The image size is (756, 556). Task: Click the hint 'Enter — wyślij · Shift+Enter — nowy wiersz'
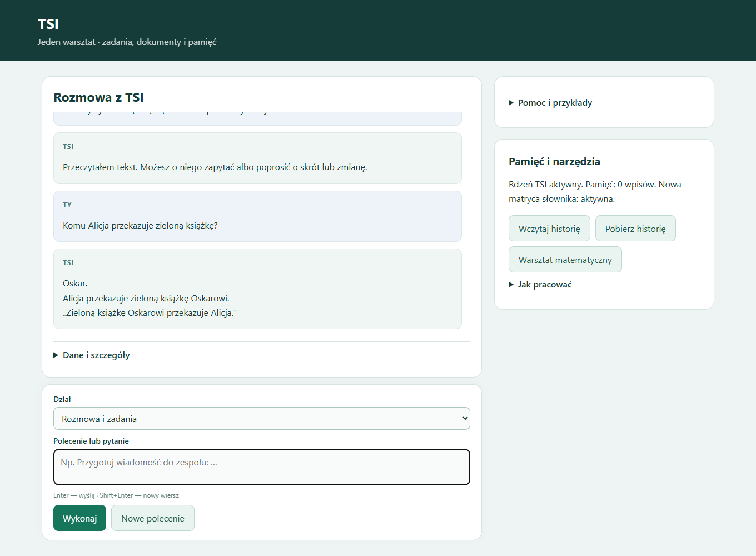click(x=116, y=495)
